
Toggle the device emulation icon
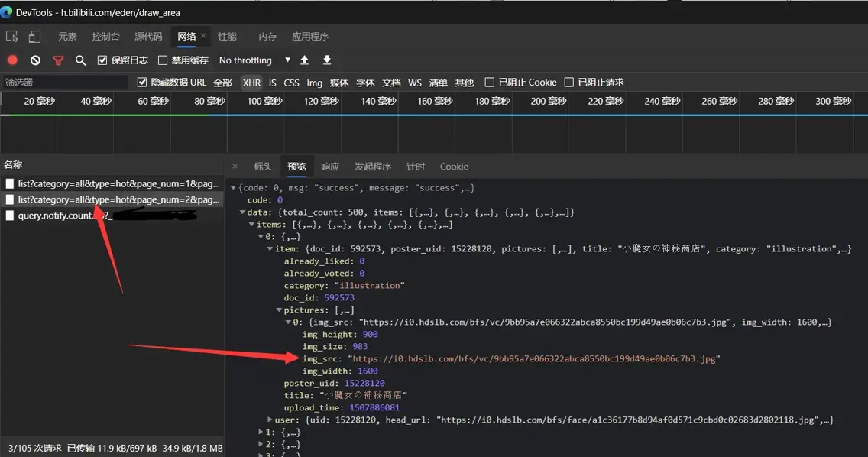pos(34,37)
